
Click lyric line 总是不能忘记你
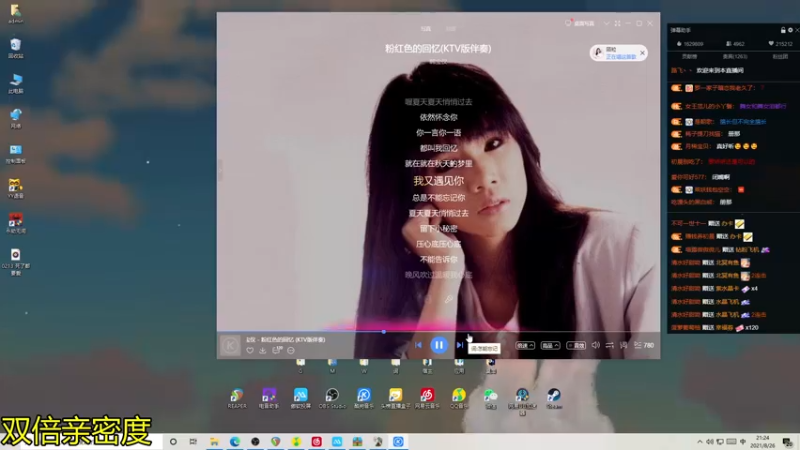(x=438, y=197)
